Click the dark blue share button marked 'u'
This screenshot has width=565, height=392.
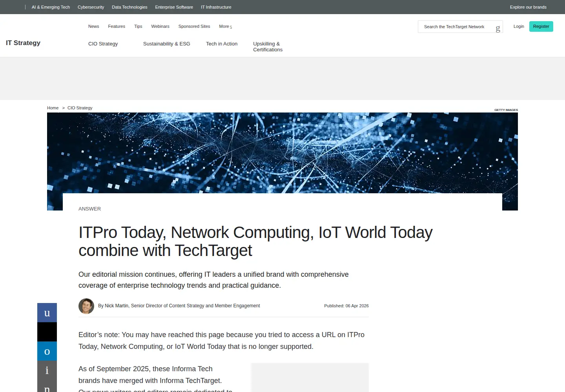[47, 313]
